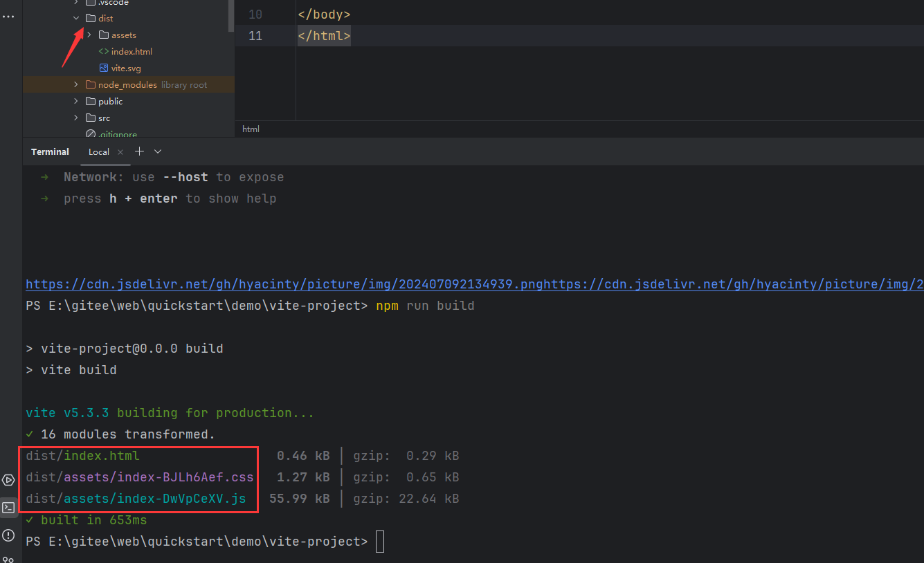Open the terminal session options dropdown

click(158, 151)
